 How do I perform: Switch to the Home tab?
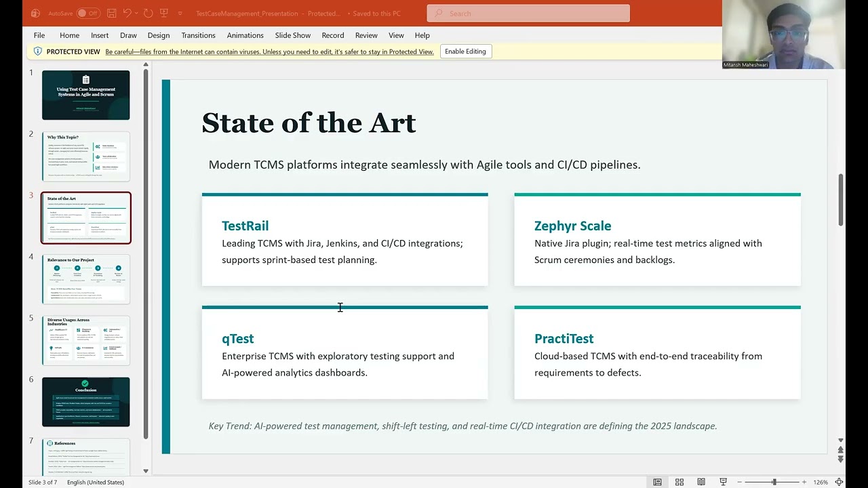[x=69, y=35]
